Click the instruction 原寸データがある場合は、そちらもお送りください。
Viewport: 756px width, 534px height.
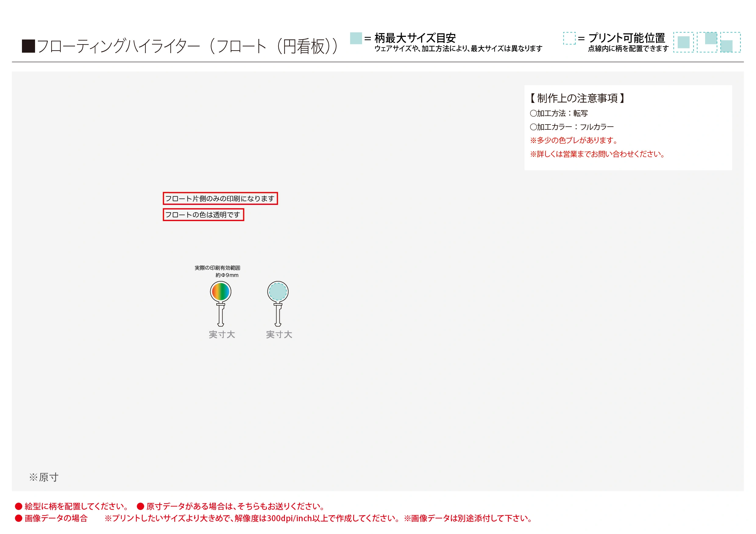tap(236, 506)
